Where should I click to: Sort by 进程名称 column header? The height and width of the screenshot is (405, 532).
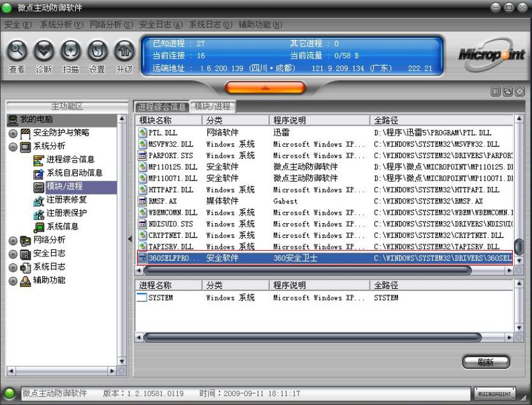point(169,285)
